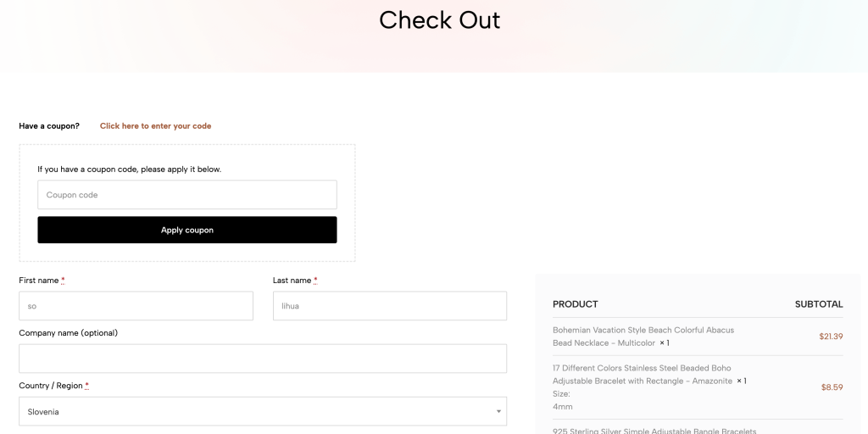Click the PRODUCT column header
868x434 pixels.
coord(575,304)
